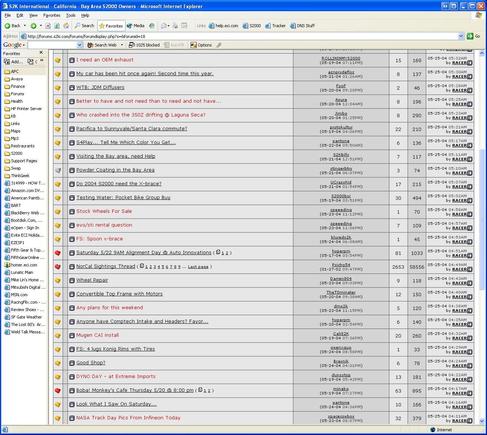Open the 'NorCal Sightings Thread' link
The width and height of the screenshot is (487, 435).
106,266
